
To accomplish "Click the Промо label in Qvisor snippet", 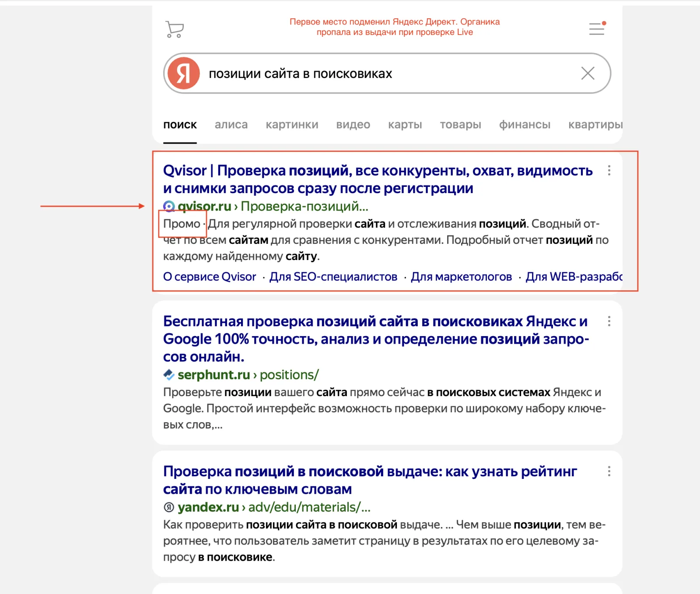I will [182, 224].
